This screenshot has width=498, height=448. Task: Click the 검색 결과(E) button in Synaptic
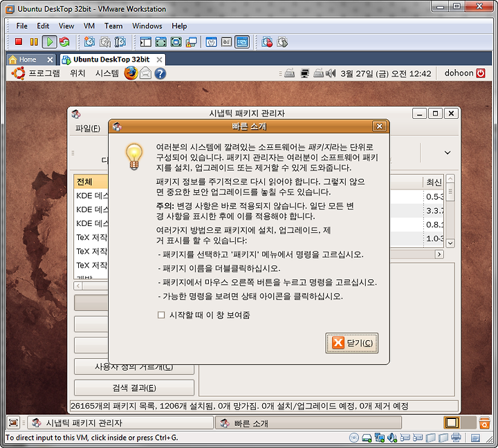pyautogui.click(x=134, y=388)
